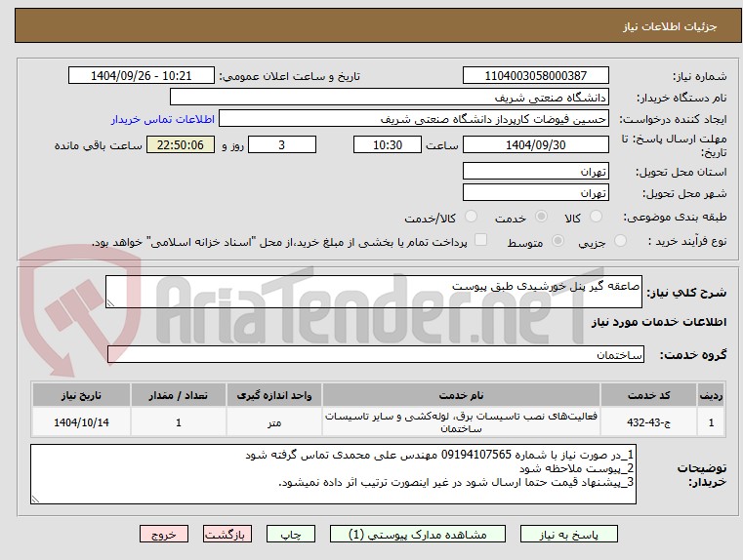743x560 pixels.
Task: Click the واحد اندازه گیری column header
Action: pyautogui.click(x=274, y=395)
